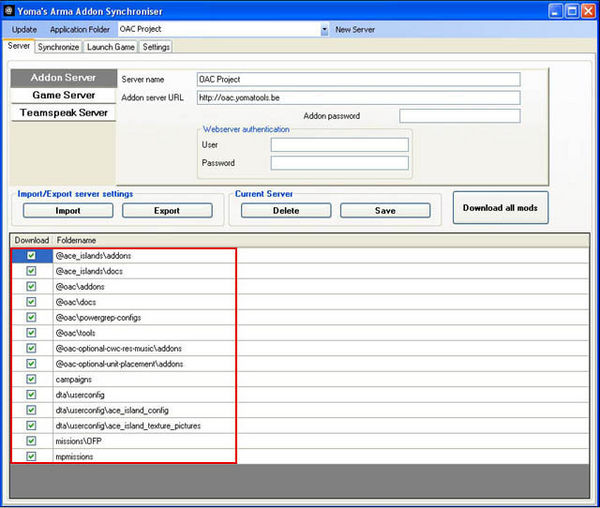Select dta\userconfig\ace_island_config folder name
The height and width of the screenshot is (508, 600).
pos(112,410)
